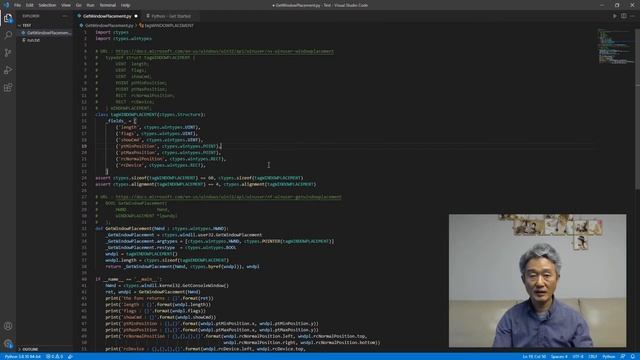Click the VS Code logo icon in title bar

point(6,5)
